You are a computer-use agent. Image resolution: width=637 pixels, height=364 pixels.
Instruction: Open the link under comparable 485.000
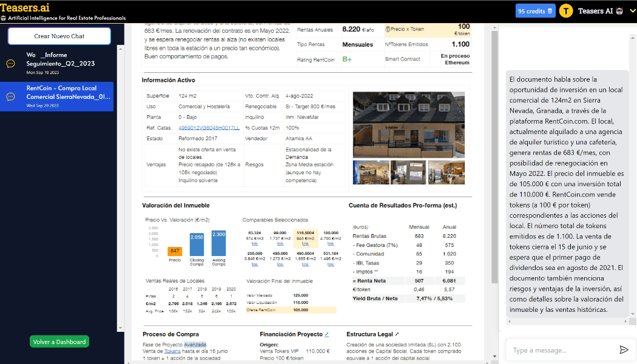point(280,265)
